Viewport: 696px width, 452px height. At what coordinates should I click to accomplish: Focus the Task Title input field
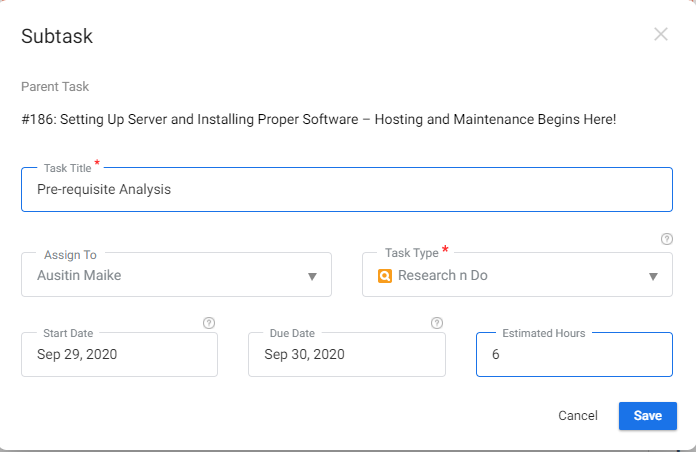tap(346, 190)
